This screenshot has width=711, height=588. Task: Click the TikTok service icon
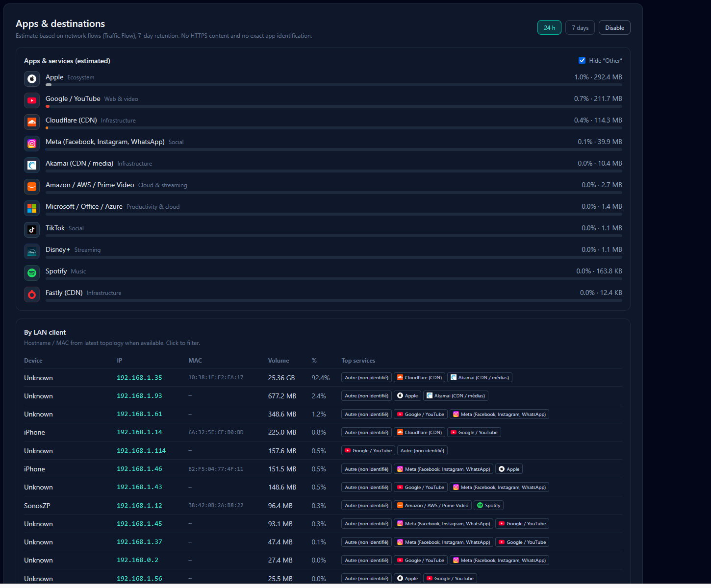pyautogui.click(x=32, y=230)
